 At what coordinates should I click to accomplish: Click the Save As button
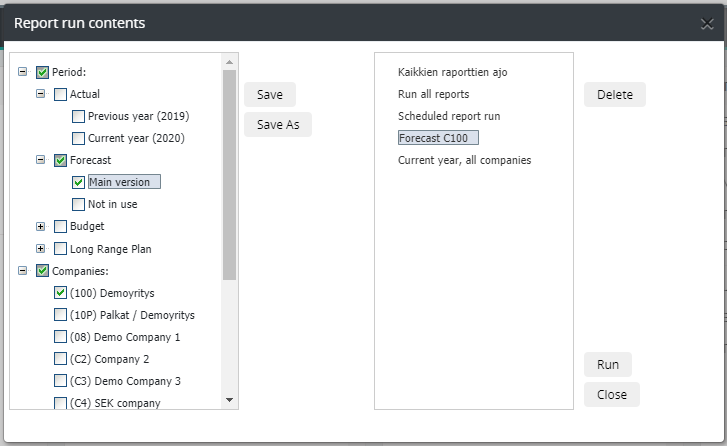[x=278, y=124]
